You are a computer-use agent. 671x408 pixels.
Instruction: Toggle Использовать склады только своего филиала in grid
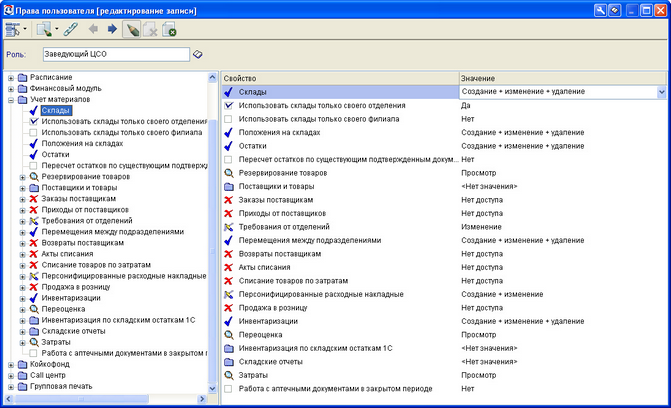[x=229, y=119]
